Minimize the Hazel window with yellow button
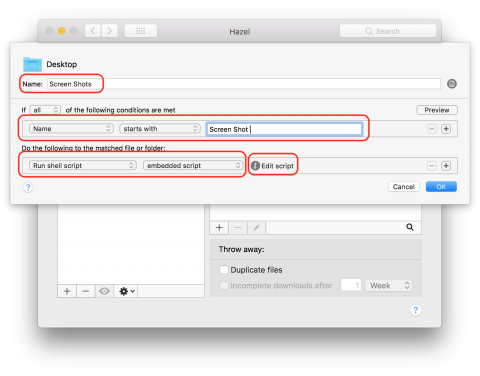Viewport: 480px width, 376px height. 61,31
